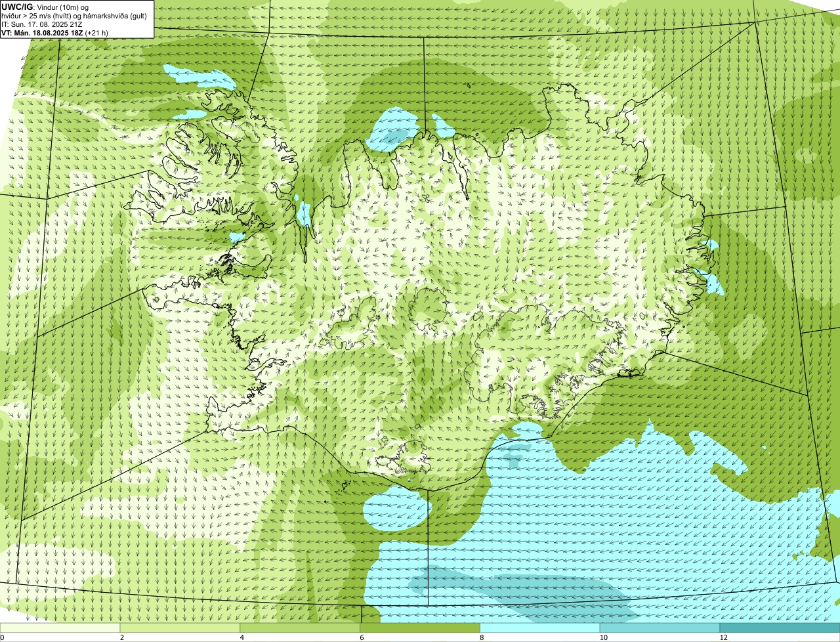The height and width of the screenshot is (642, 840).
Task: Click the legend scale label "2"
Action: [122, 637]
